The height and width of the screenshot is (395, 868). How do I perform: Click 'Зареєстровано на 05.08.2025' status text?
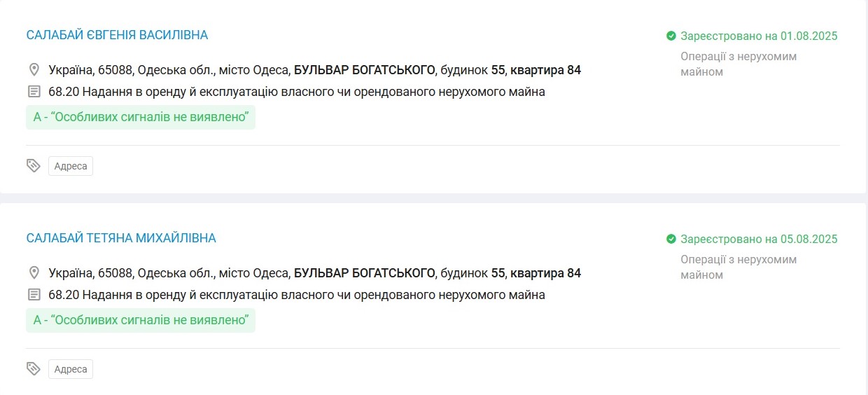point(759,240)
